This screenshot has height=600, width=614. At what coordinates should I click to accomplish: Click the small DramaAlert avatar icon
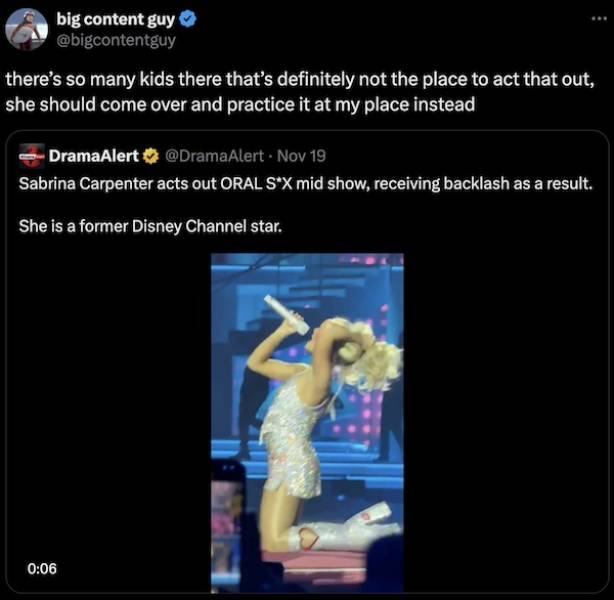tap(33, 156)
